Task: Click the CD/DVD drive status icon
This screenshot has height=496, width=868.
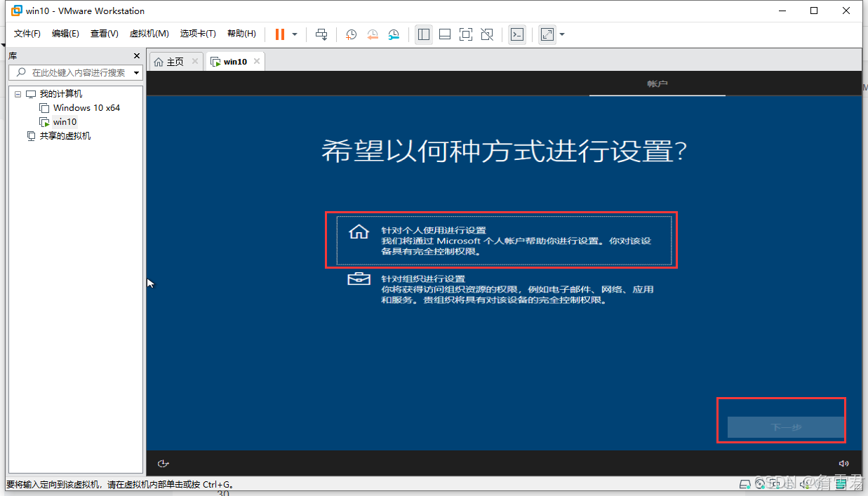Action: (761, 484)
